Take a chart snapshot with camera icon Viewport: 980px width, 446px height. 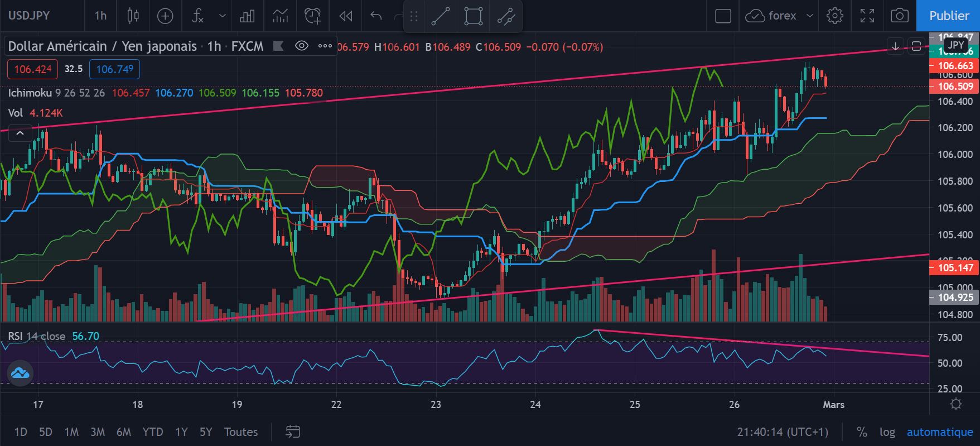click(x=899, y=16)
